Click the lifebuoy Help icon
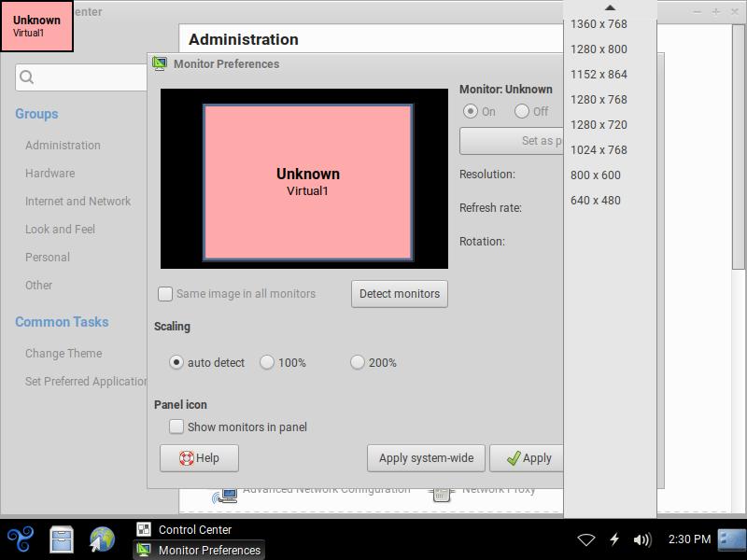 (x=186, y=458)
